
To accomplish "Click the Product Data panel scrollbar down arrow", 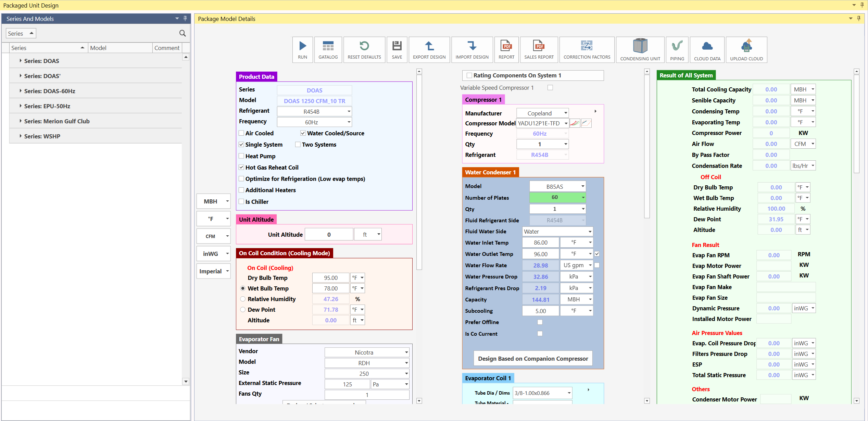I will 419,400.
